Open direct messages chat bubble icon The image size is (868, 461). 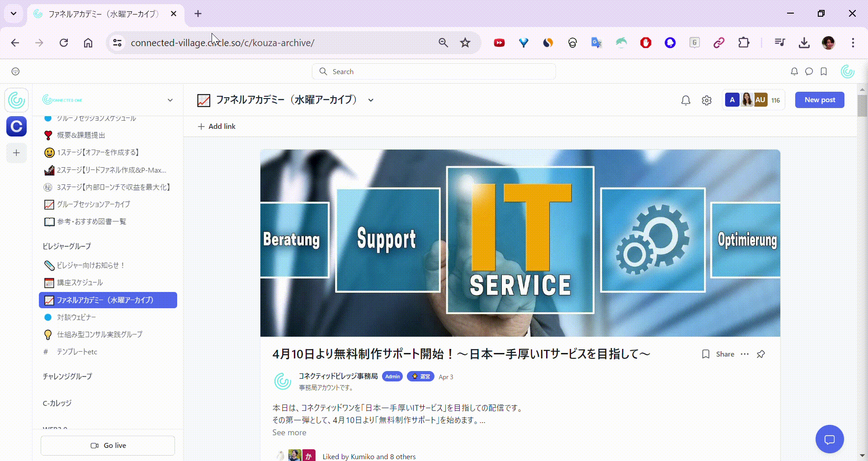coord(809,71)
